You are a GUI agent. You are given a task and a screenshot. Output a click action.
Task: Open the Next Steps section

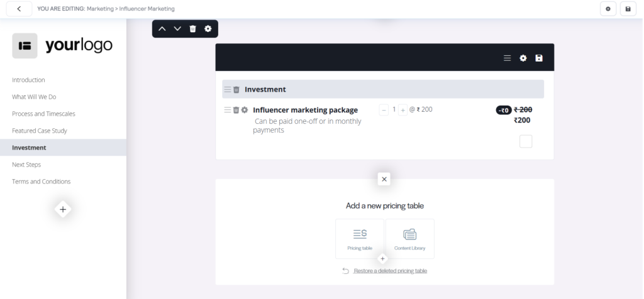(x=26, y=165)
